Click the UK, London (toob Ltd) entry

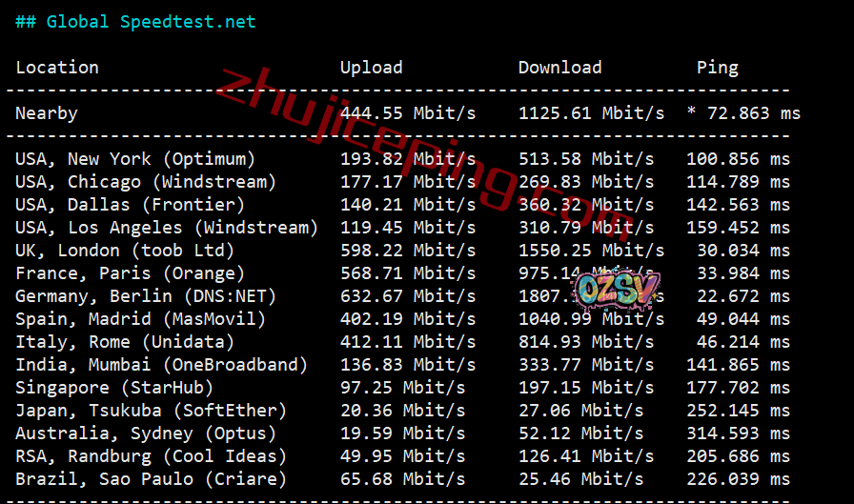[125, 251]
